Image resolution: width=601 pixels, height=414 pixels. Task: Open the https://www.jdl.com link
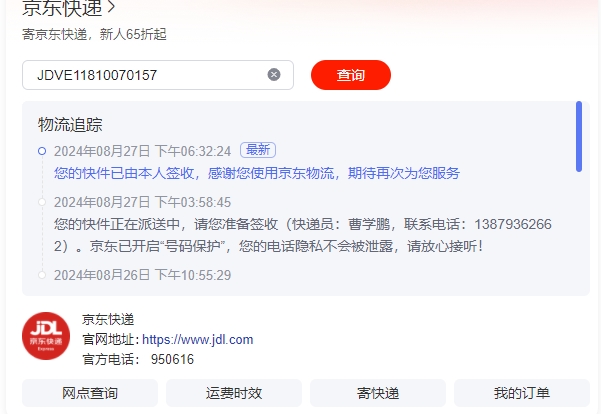coord(197,340)
